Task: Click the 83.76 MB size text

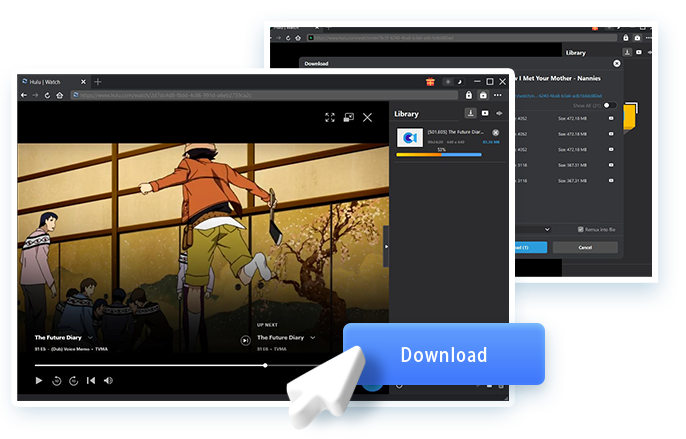Action: (491, 142)
